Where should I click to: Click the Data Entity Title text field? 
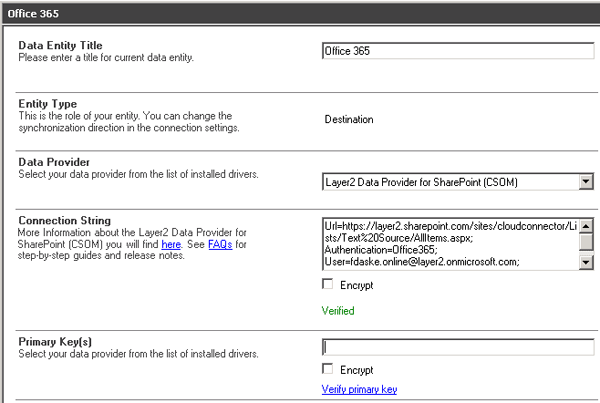[458, 50]
